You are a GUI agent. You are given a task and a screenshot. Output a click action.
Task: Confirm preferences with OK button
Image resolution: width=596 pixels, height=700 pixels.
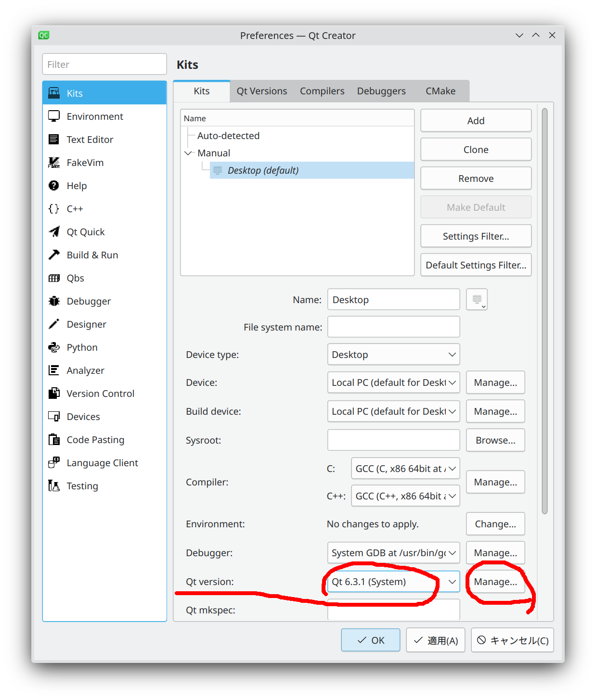pos(371,640)
